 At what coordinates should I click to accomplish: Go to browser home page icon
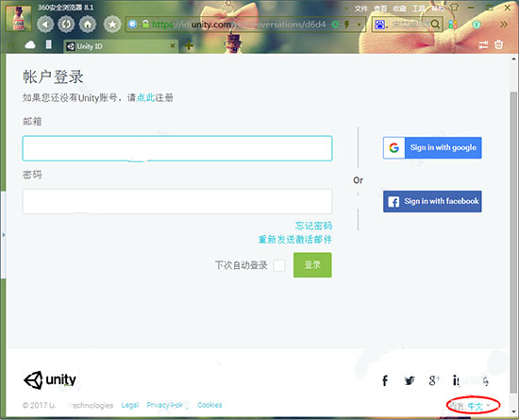tap(88, 25)
